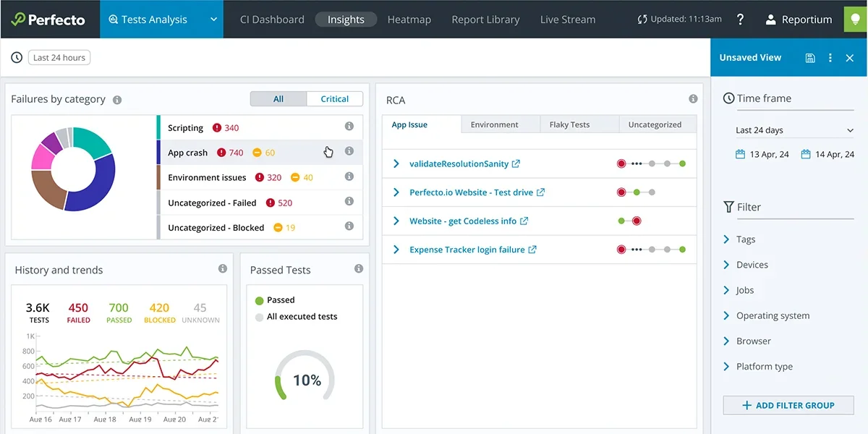Click the 14 Apr, 24 end date field
868x434 pixels.
(827, 154)
